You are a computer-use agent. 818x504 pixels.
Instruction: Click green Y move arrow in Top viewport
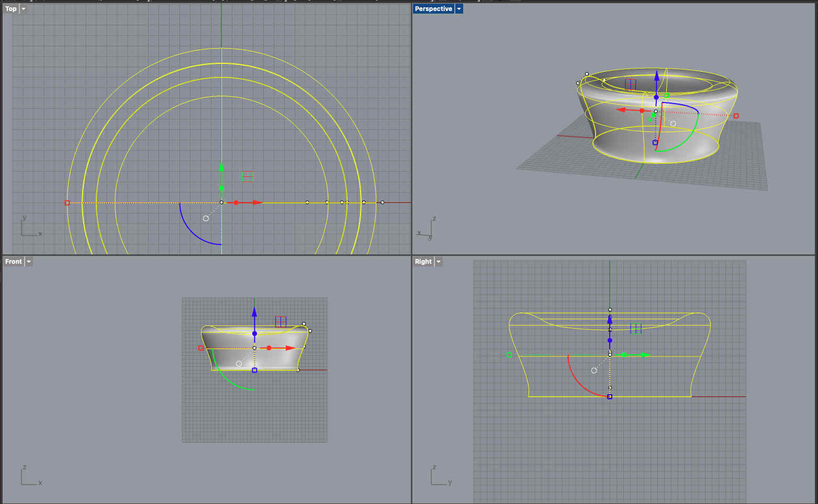pos(221,167)
